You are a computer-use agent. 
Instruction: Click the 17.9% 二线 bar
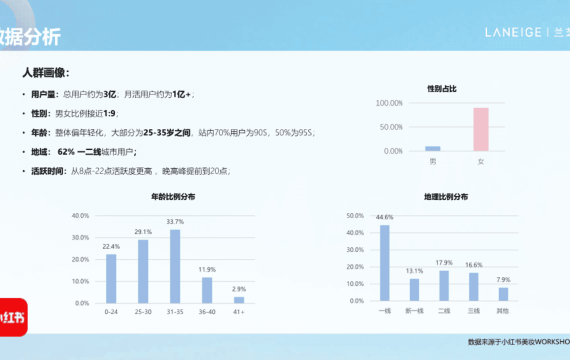coord(444,286)
